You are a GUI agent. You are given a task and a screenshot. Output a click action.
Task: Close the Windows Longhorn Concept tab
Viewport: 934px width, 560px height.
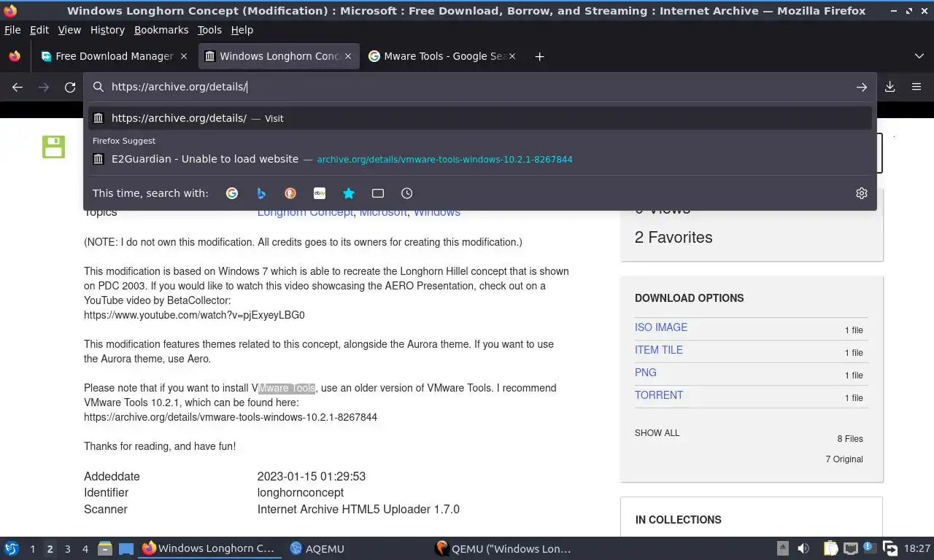click(348, 56)
